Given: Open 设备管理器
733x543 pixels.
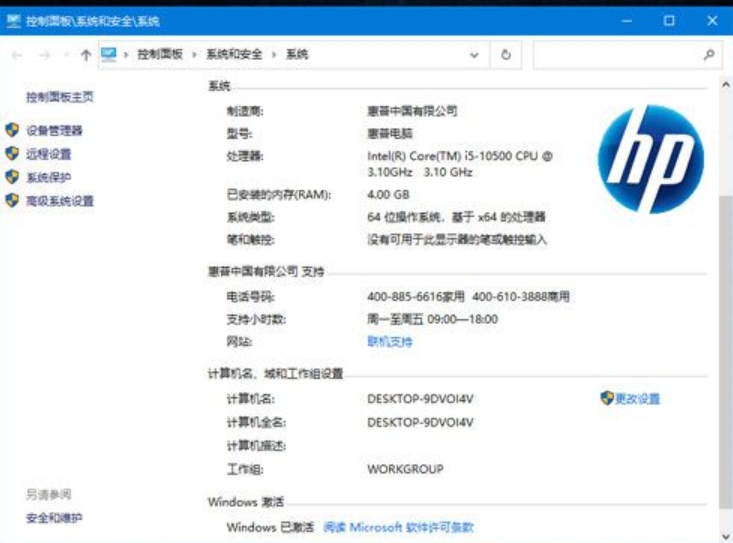Looking at the screenshot, I should click(54, 130).
